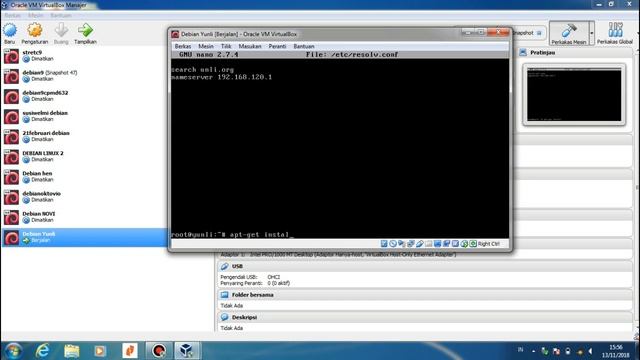The width and height of the screenshot is (640, 360).
Task: Open Peranti menu in VM window
Action: (x=277, y=46)
